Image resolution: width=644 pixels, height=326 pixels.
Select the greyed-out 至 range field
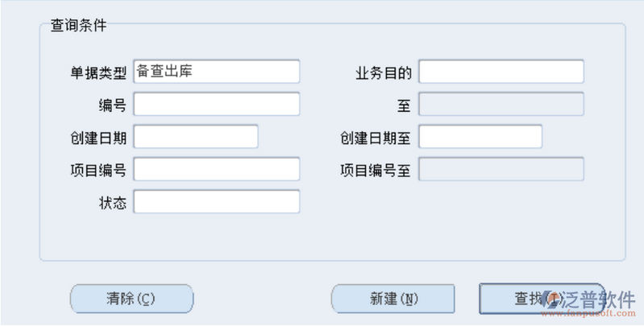(501, 105)
